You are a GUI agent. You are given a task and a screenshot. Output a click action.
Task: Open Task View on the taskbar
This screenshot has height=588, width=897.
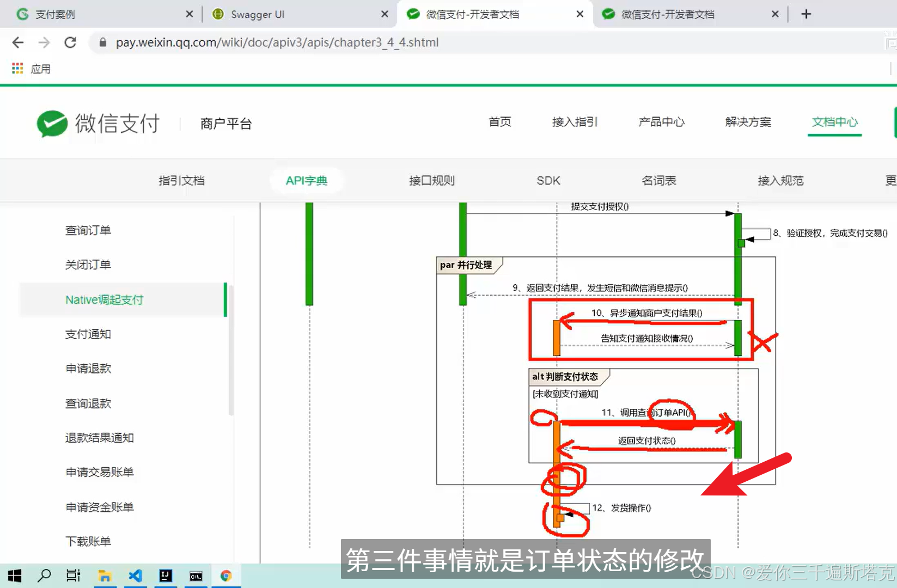74,575
